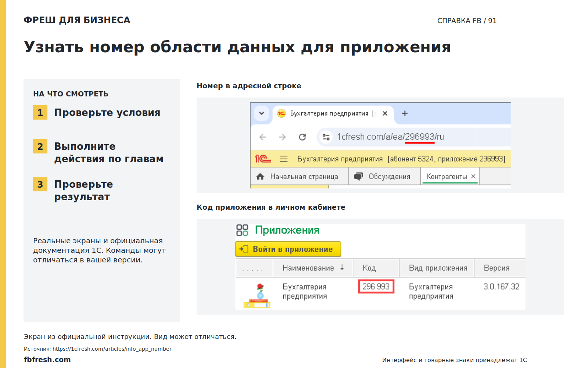The image size is (588, 368).
Task: Click the address bar URL 1cfresh.com/a/ea/296993/ru
Action: (390, 137)
